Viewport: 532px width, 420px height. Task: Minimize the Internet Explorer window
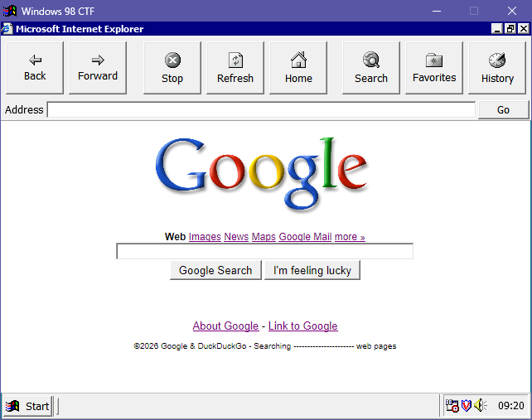tap(496, 29)
